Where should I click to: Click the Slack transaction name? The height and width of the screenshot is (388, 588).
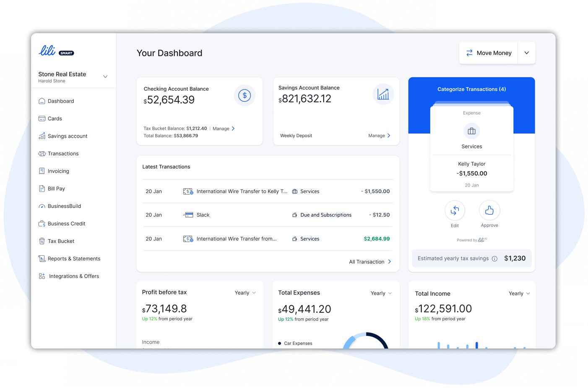pos(203,215)
